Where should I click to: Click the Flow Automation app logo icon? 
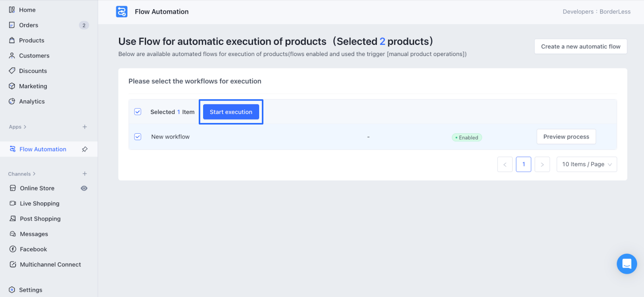tap(122, 12)
